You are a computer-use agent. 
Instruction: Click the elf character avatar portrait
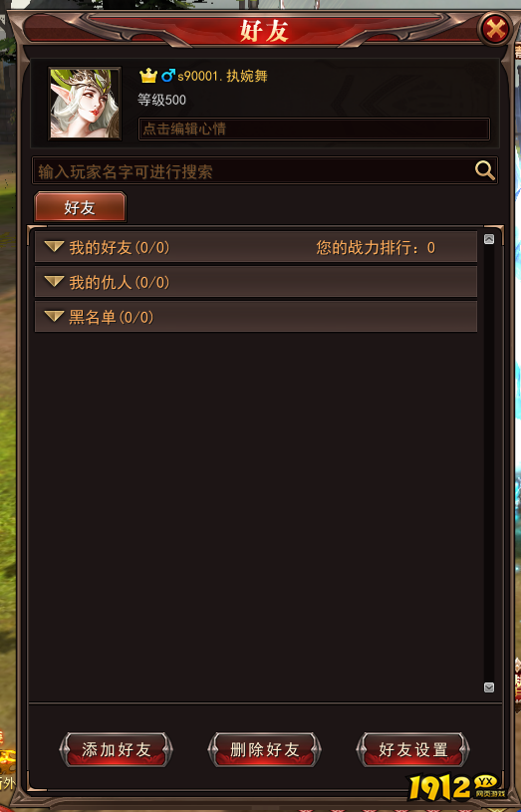coord(85,104)
